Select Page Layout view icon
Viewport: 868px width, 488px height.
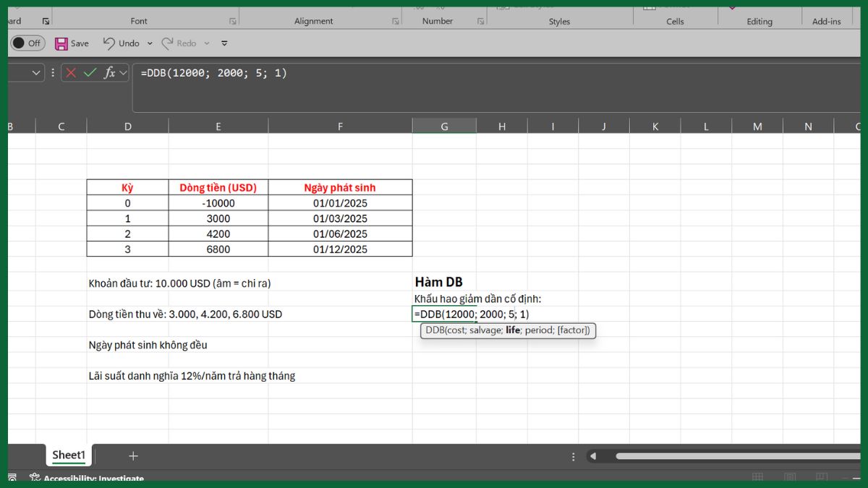790,477
